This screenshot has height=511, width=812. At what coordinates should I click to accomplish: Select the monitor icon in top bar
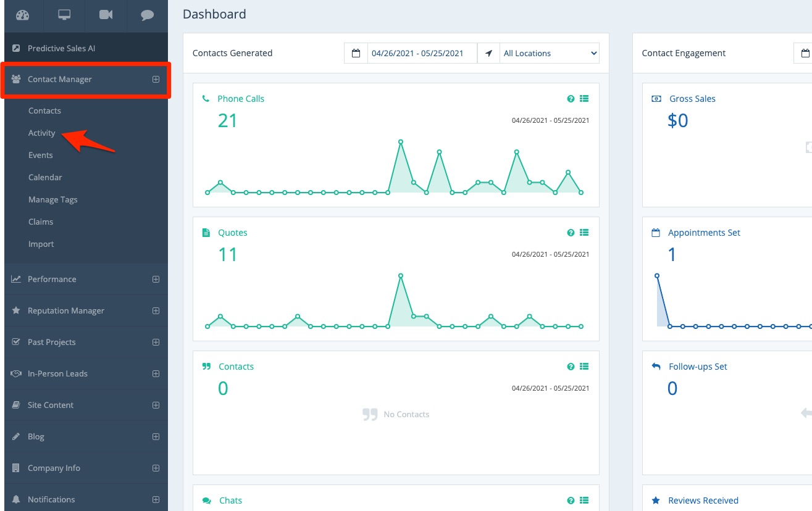64,15
